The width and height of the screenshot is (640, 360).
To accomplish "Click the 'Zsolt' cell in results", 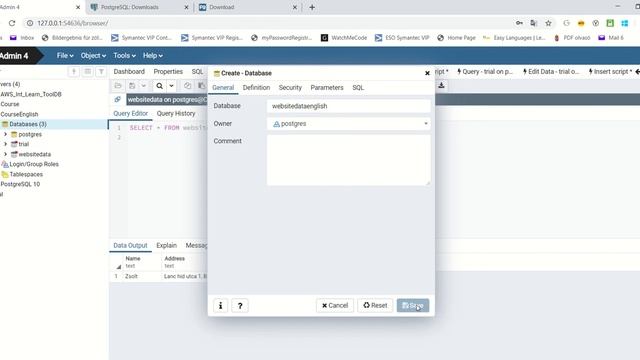I will pyautogui.click(x=131, y=276).
